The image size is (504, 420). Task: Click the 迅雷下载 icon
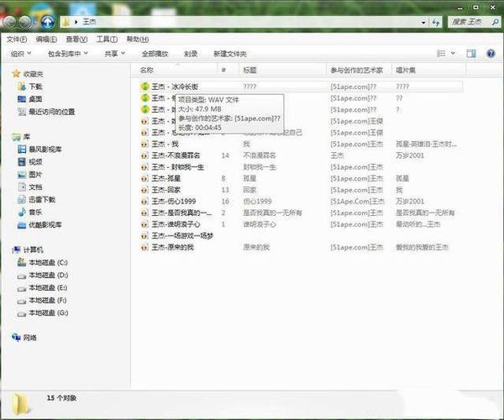coord(22,200)
